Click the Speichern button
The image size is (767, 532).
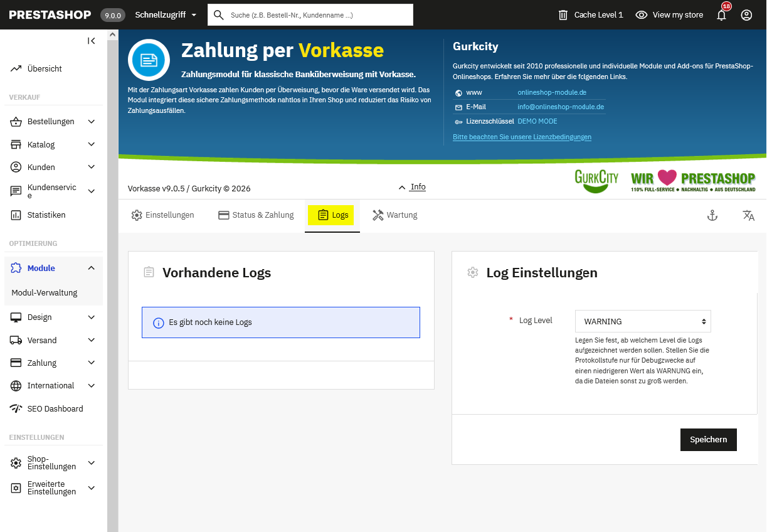coord(709,440)
